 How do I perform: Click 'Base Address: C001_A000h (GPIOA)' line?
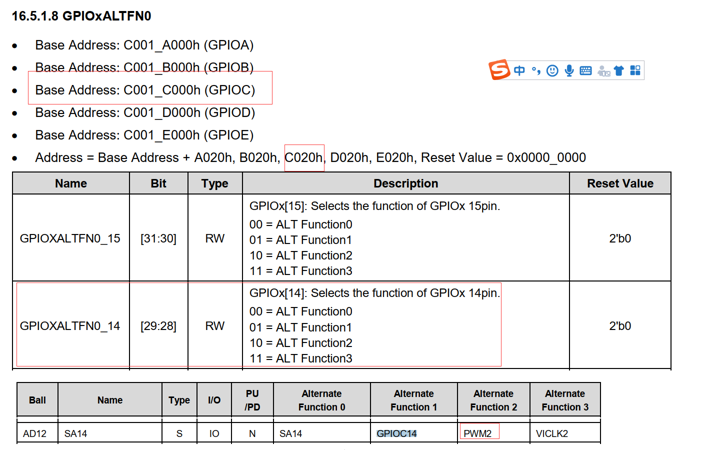[x=144, y=45]
